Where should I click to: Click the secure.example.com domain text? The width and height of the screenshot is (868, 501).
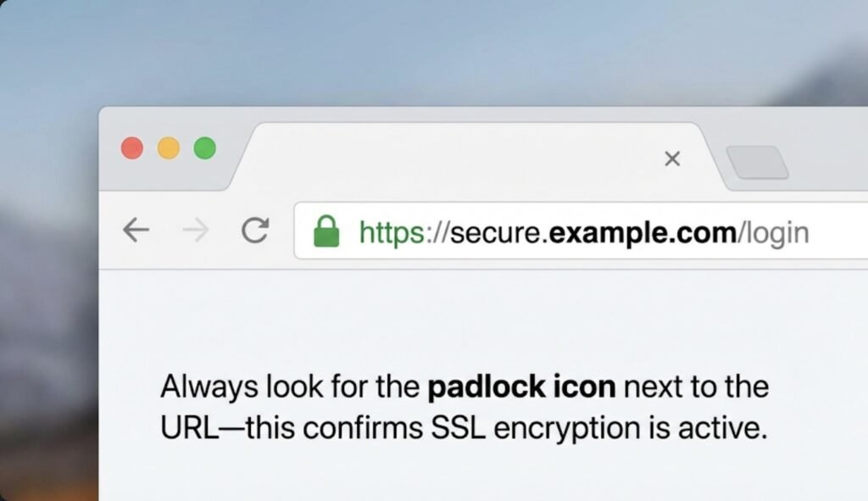593,231
